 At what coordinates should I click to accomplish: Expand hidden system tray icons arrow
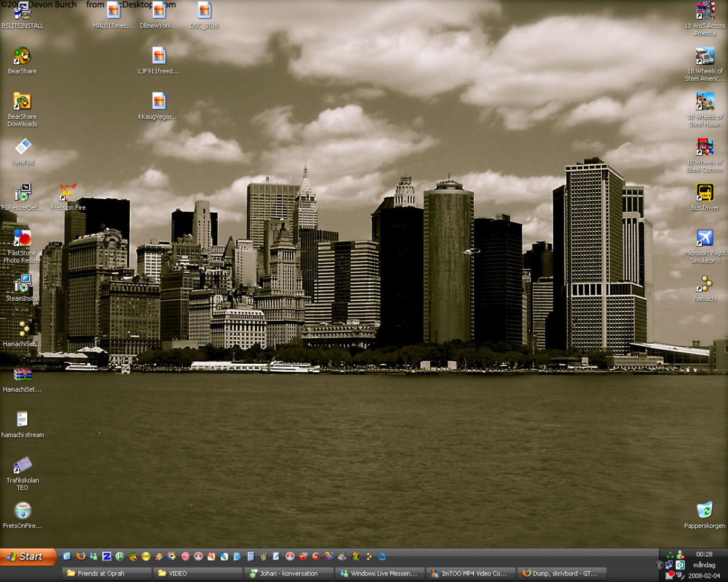[x=659, y=565]
